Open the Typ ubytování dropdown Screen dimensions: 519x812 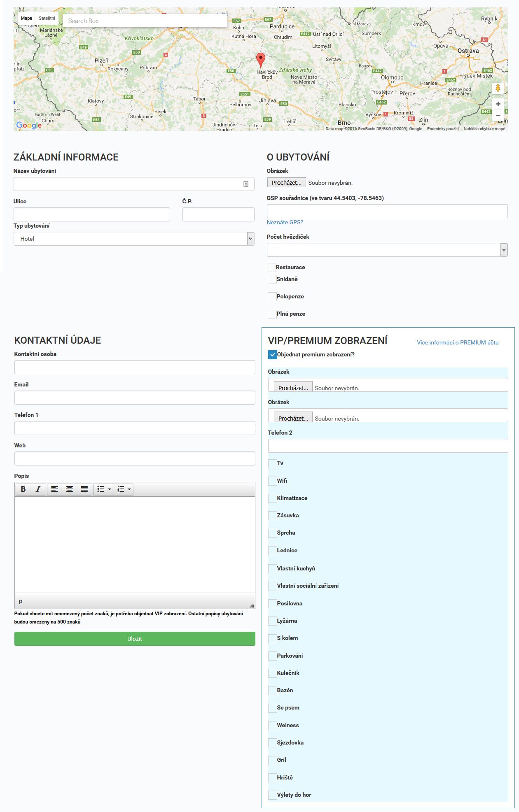(134, 239)
